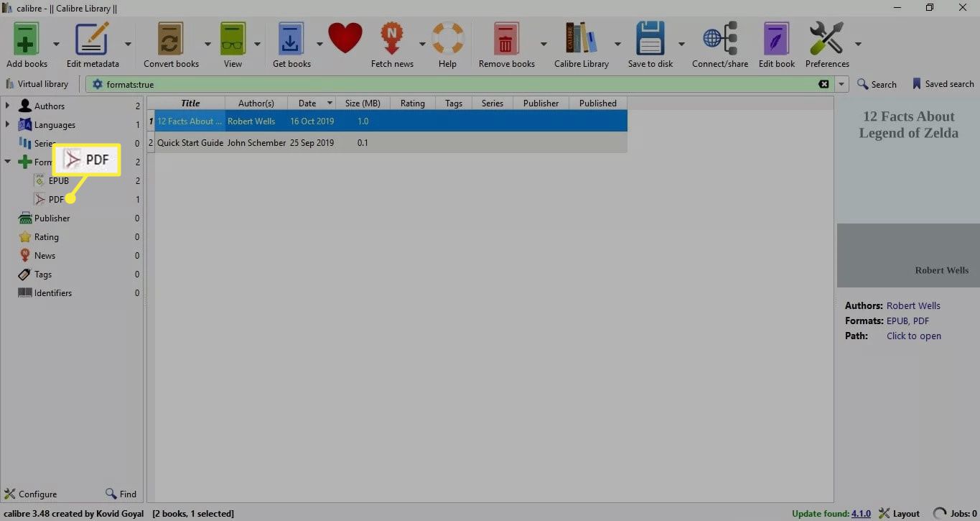Sort by Published column header
The width and height of the screenshot is (980, 521).
[598, 103]
